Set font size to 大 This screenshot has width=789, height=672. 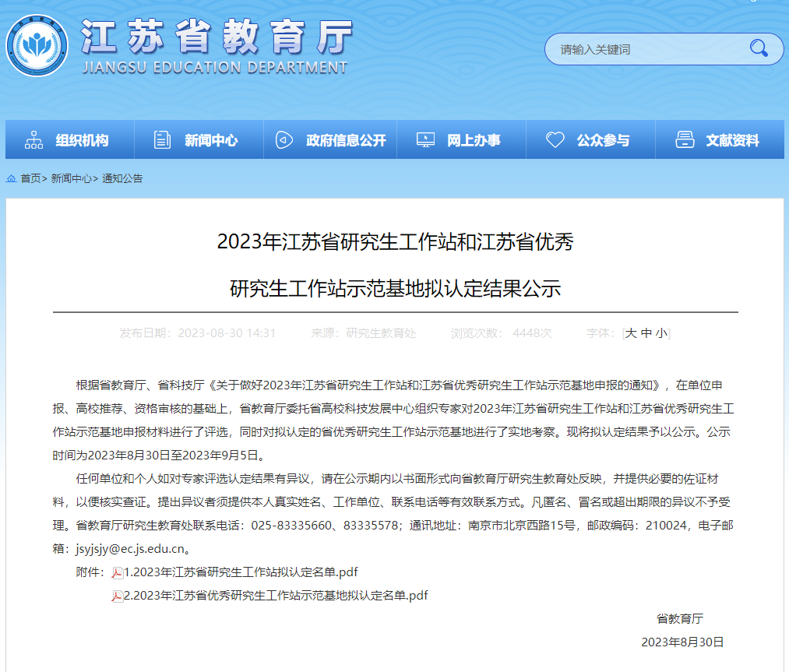(x=630, y=333)
